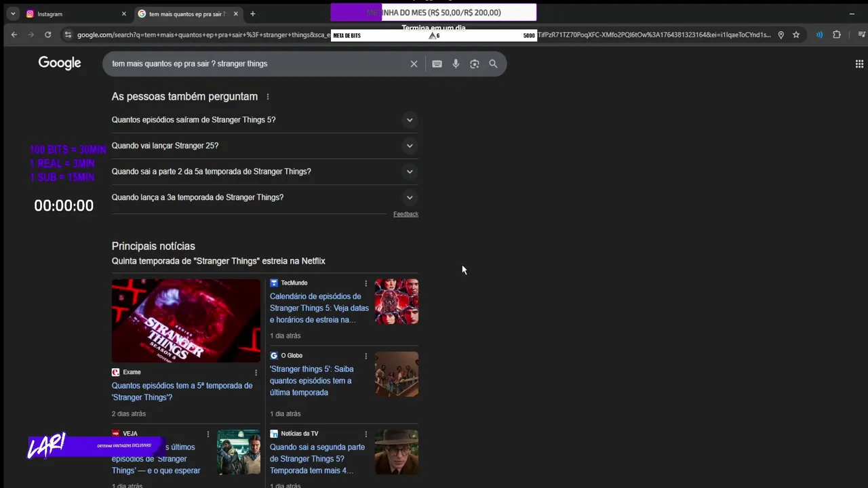Open more options for the VEJA article
The image size is (868, 488).
[x=208, y=434]
